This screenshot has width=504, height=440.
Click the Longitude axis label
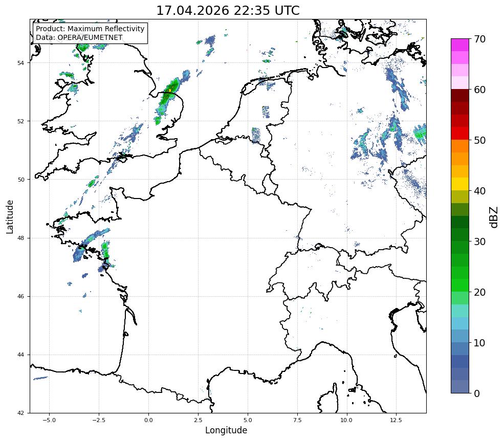coord(226,430)
